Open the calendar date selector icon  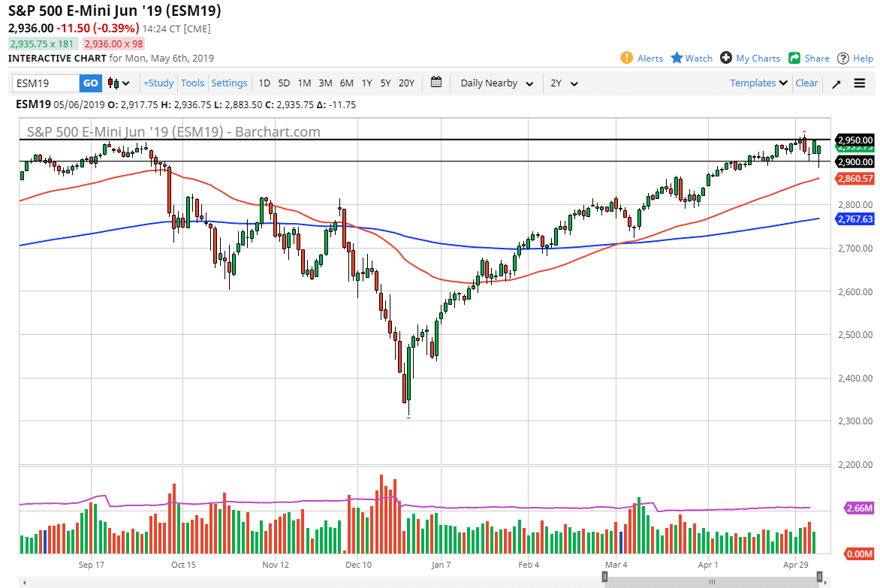coord(436,83)
